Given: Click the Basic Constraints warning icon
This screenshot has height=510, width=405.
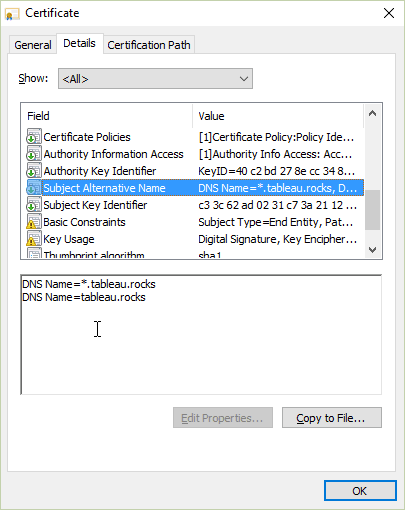Looking at the screenshot, I should [34, 222].
